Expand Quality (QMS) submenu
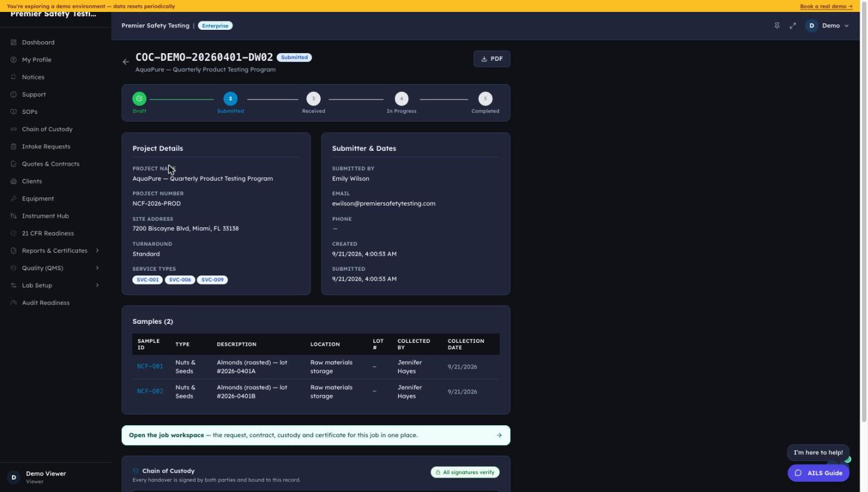 tap(97, 268)
